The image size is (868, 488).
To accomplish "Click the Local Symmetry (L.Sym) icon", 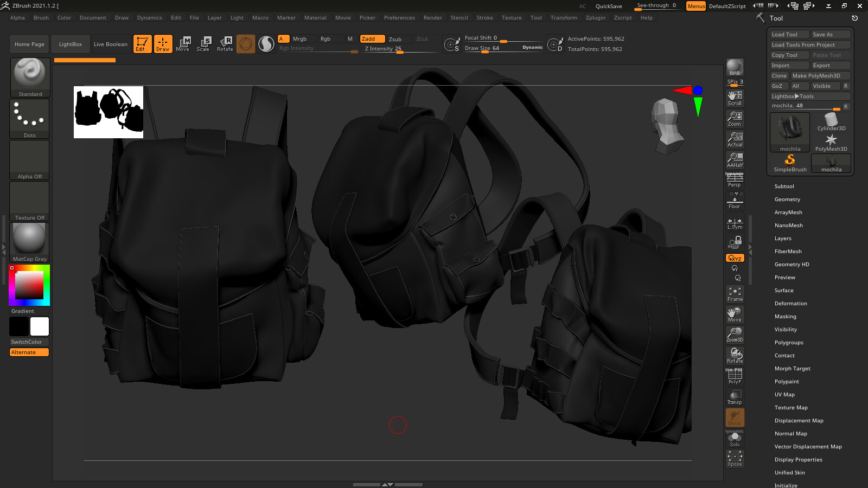I will click(735, 222).
